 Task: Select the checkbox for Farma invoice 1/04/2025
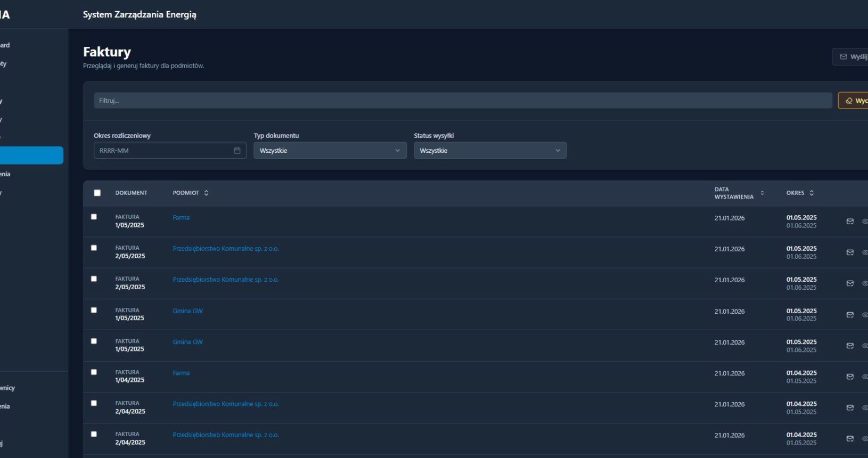tap(94, 372)
